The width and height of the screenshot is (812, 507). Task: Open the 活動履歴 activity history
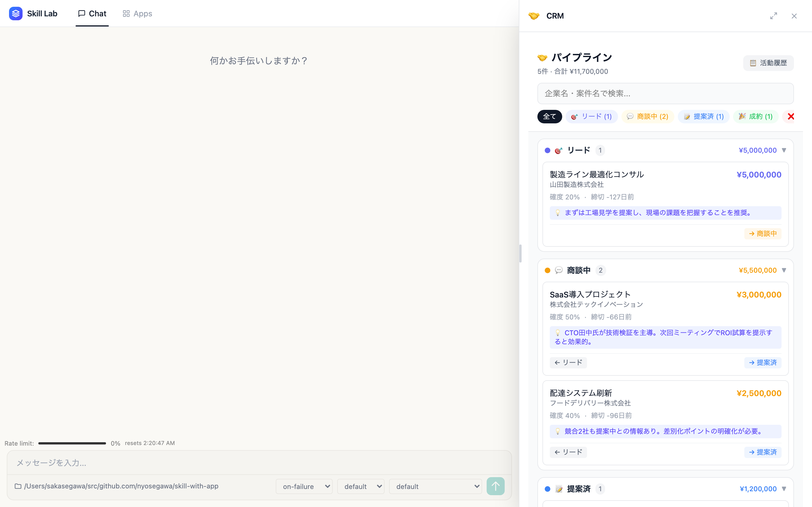click(x=768, y=63)
